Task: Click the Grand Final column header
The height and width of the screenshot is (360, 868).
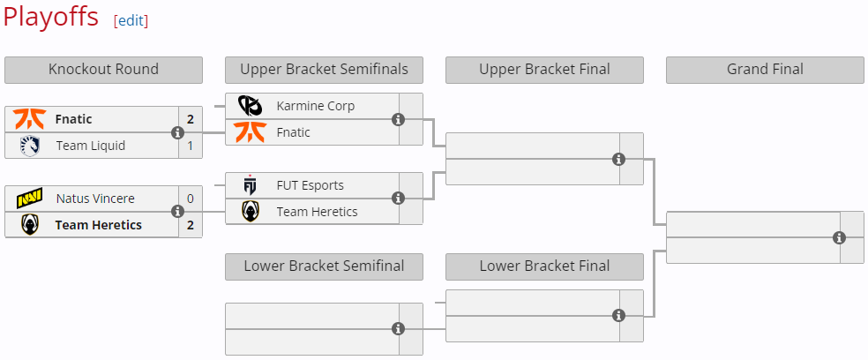Action: pos(765,70)
